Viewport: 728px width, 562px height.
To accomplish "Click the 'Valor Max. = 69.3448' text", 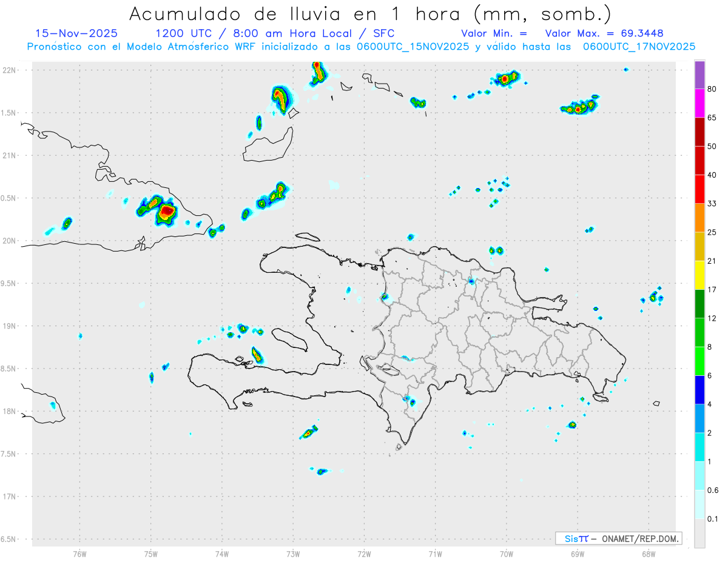I will 604,33.
